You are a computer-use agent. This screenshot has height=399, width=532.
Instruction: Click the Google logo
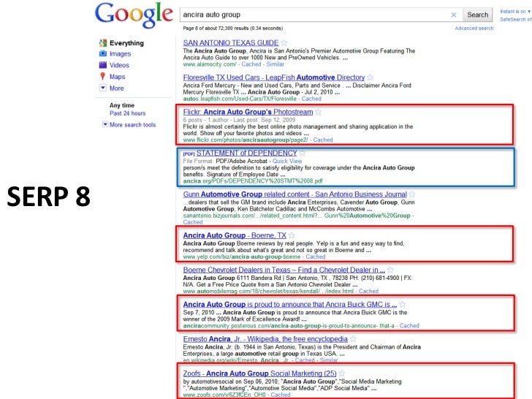tap(134, 15)
